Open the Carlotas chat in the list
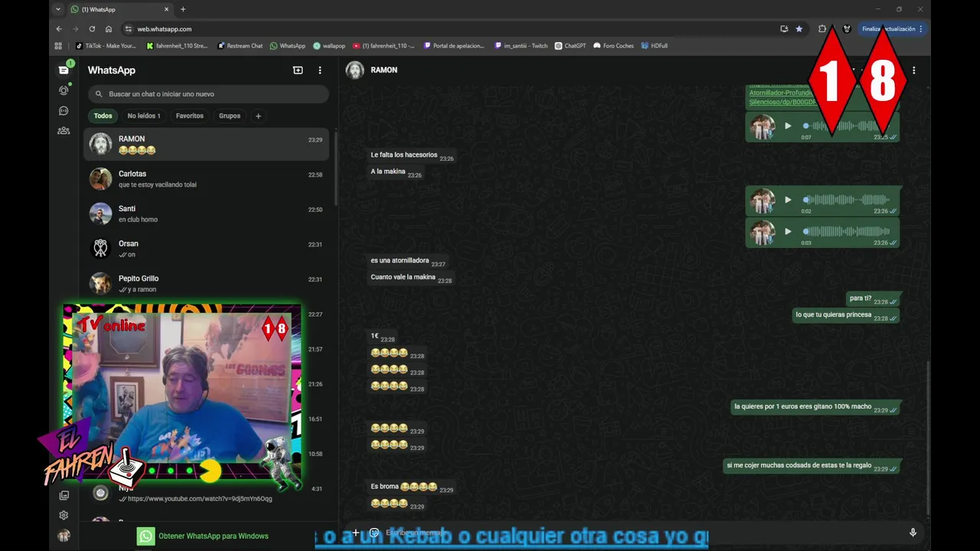980x551 pixels. [206, 179]
